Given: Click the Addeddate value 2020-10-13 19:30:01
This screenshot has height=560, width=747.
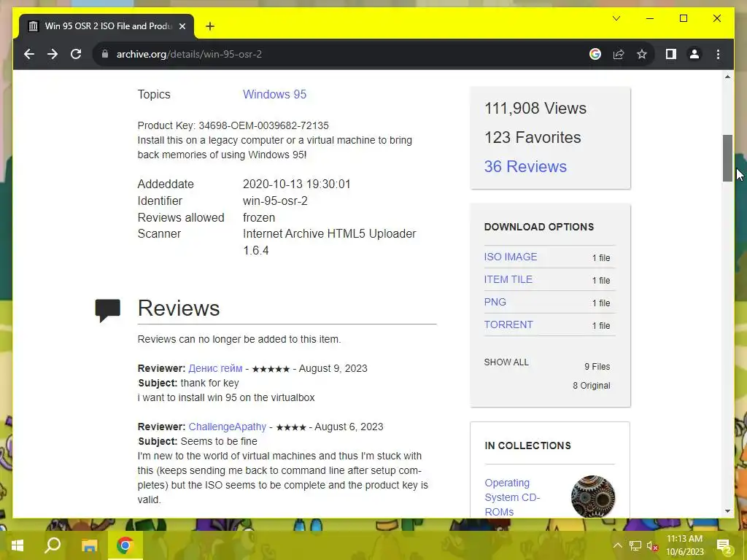Looking at the screenshot, I should [x=296, y=184].
